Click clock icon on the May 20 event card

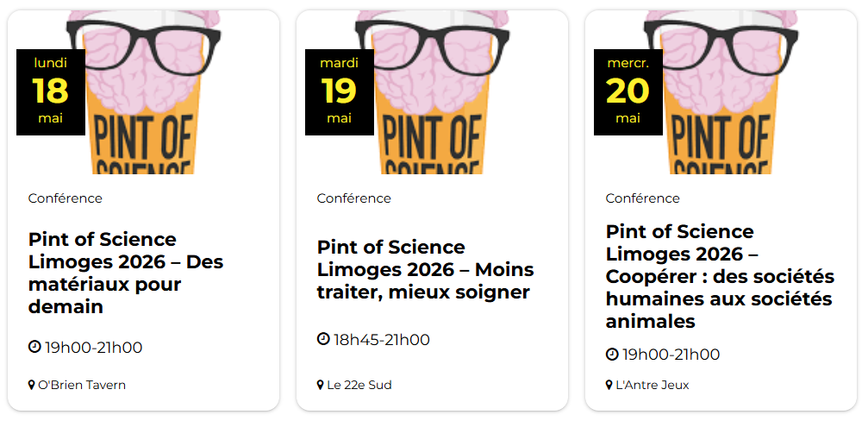pos(612,354)
